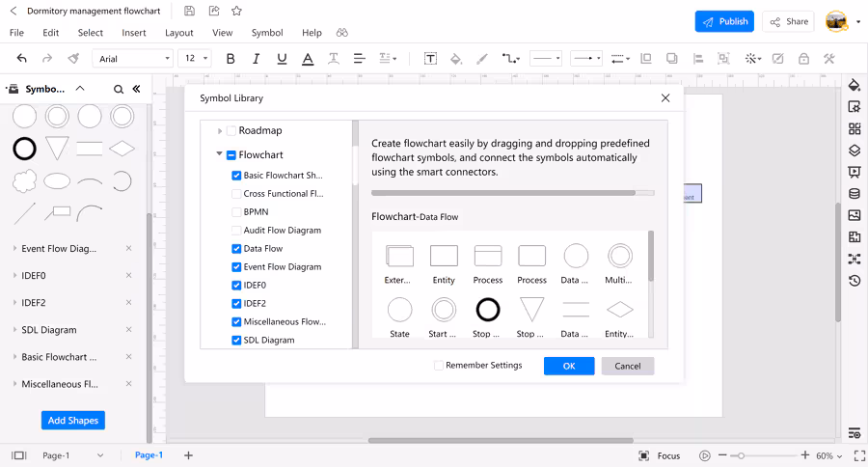Click the zoom out minus icon
The image size is (868, 467).
[722, 455]
